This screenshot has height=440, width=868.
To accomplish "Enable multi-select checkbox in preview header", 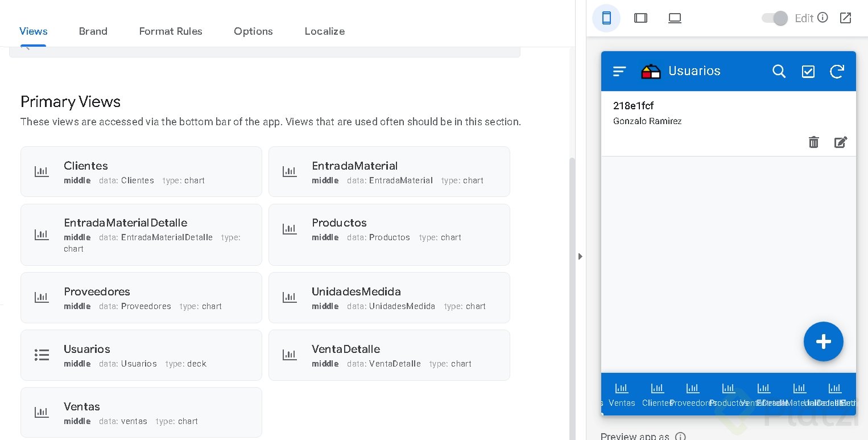I will point(808,71).
